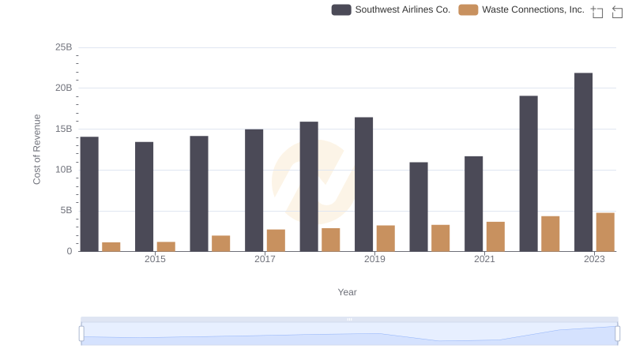
Task: Click the Cost of Revenue axis title
Action: tap(36, 149)
